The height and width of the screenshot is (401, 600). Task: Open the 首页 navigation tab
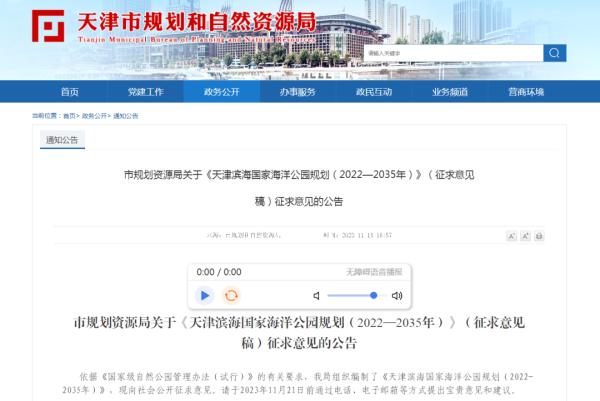click(x=69, y=91)
